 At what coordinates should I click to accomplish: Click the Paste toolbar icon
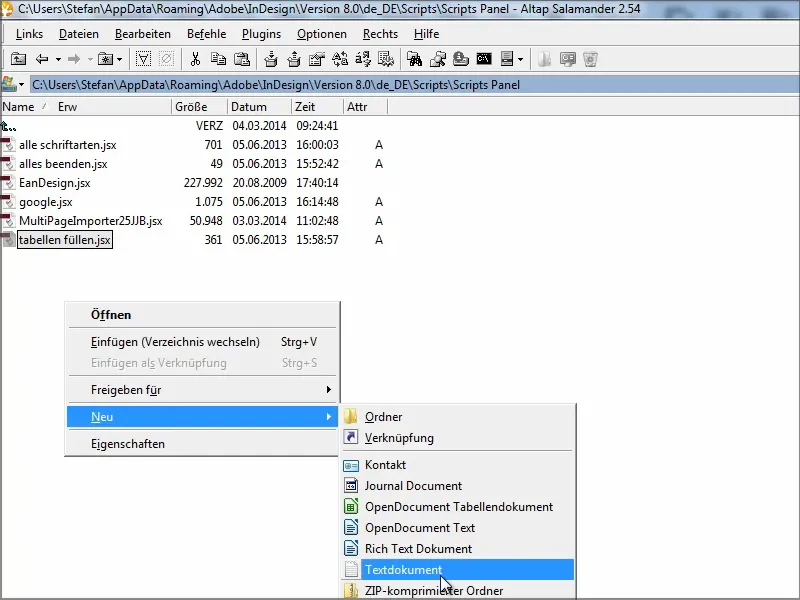[240, 58]
